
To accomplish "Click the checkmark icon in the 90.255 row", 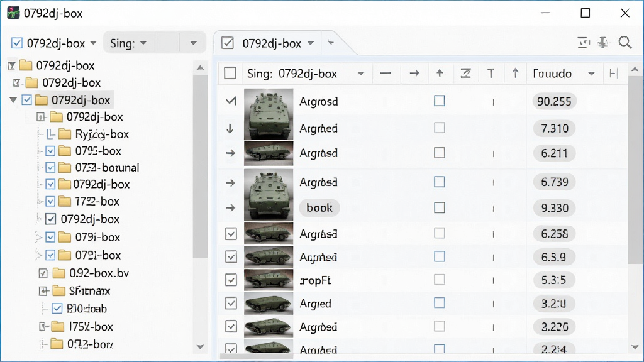I will point(231,101).
